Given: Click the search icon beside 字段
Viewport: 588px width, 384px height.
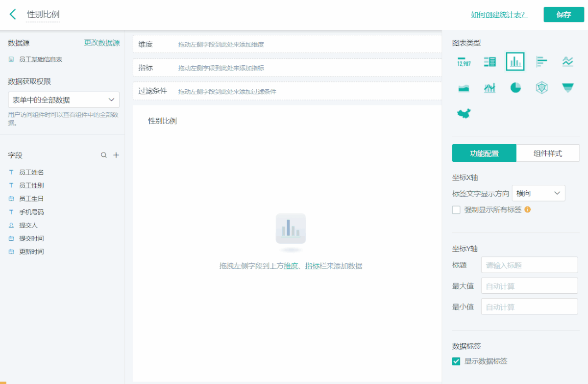Looking at the screenshot, I should click(103, 155).
